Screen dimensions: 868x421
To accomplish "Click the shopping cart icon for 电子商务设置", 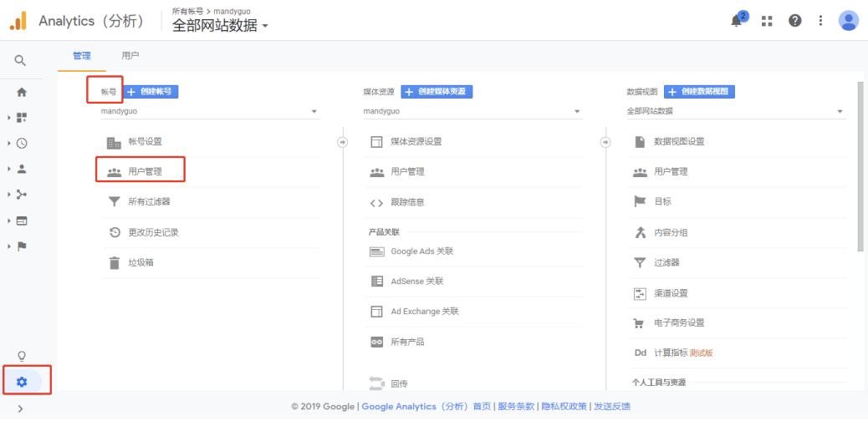I will coord(640,323).
